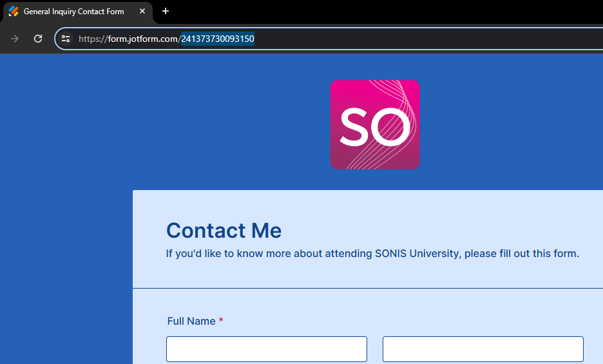
Task: Reload the current page
Action: coord(38,39)
